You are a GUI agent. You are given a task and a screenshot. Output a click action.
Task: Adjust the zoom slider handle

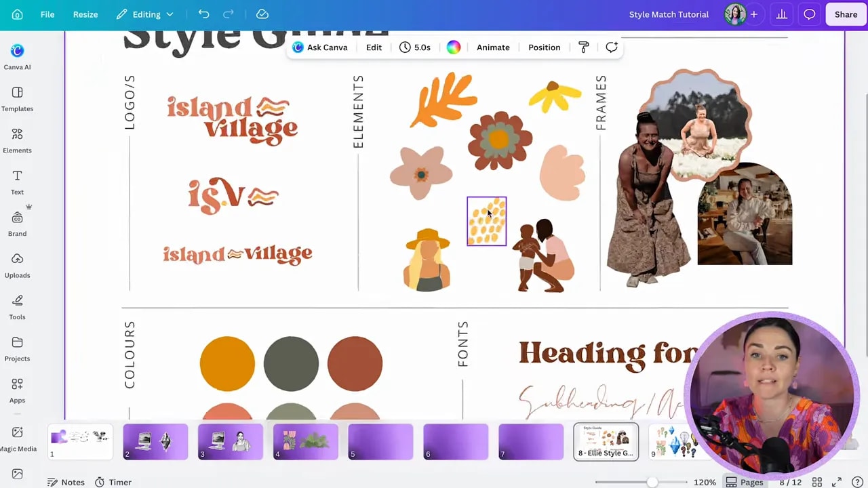tap(652, 482)
